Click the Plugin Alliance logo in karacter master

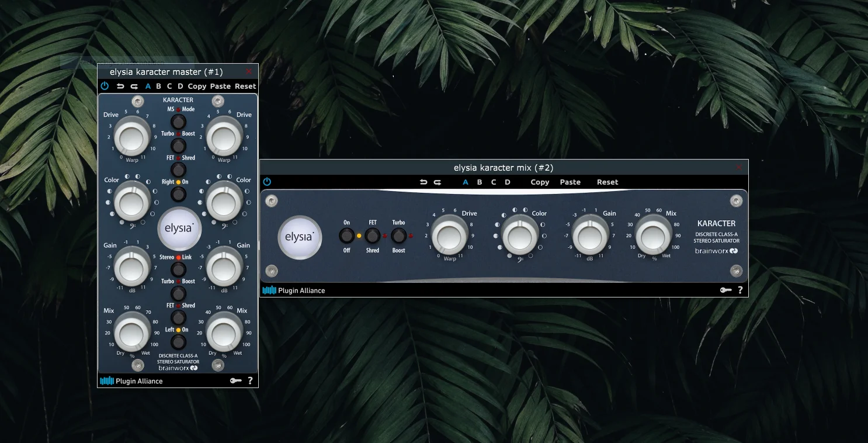(131, 381)
